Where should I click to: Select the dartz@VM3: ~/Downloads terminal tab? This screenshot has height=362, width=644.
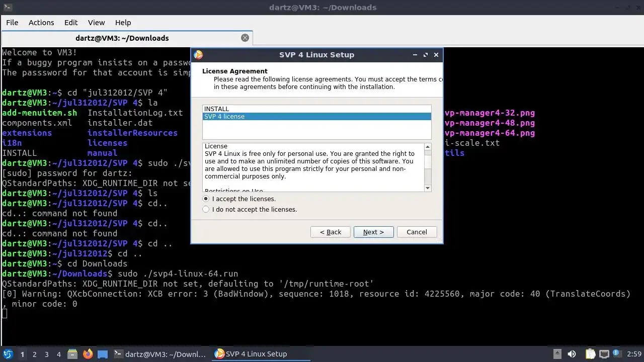(x=127, y=38)
